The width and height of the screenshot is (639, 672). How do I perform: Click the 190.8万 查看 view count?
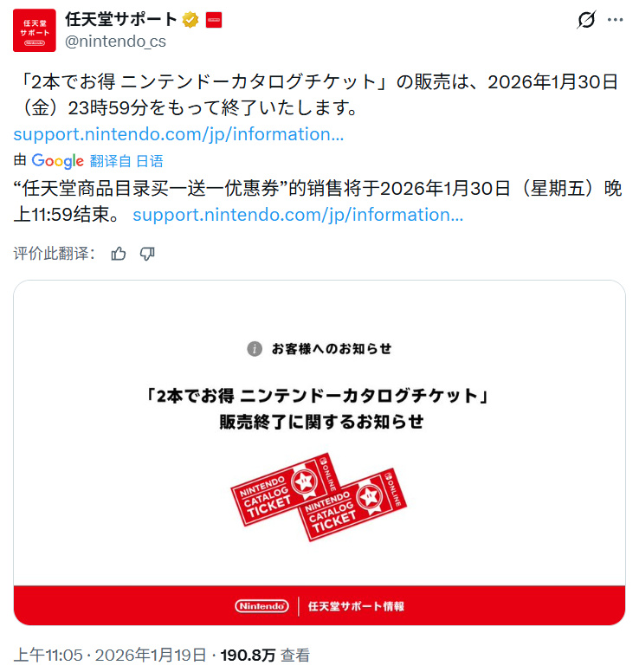[265, 656]
